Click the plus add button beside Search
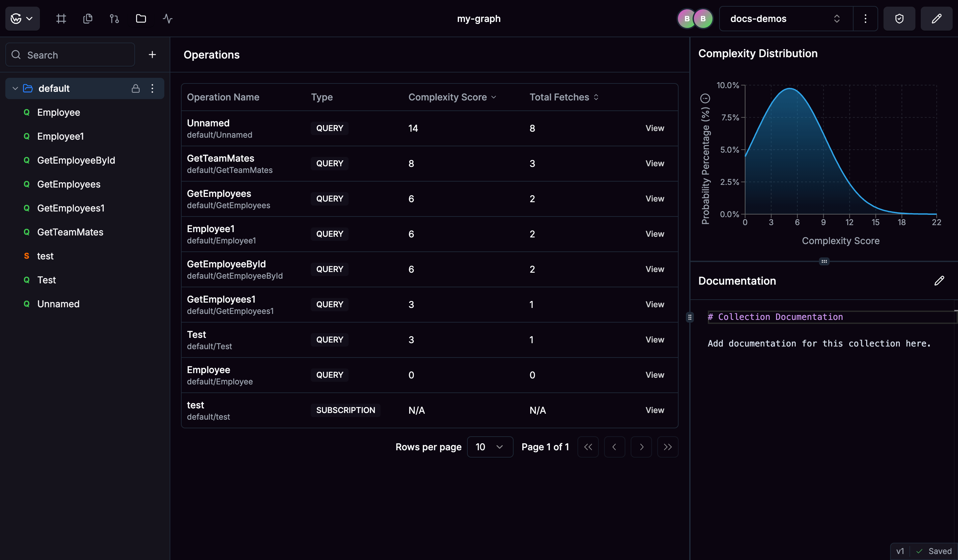Image resolution: width=958 pixels, height=560 pixels. 152,55
